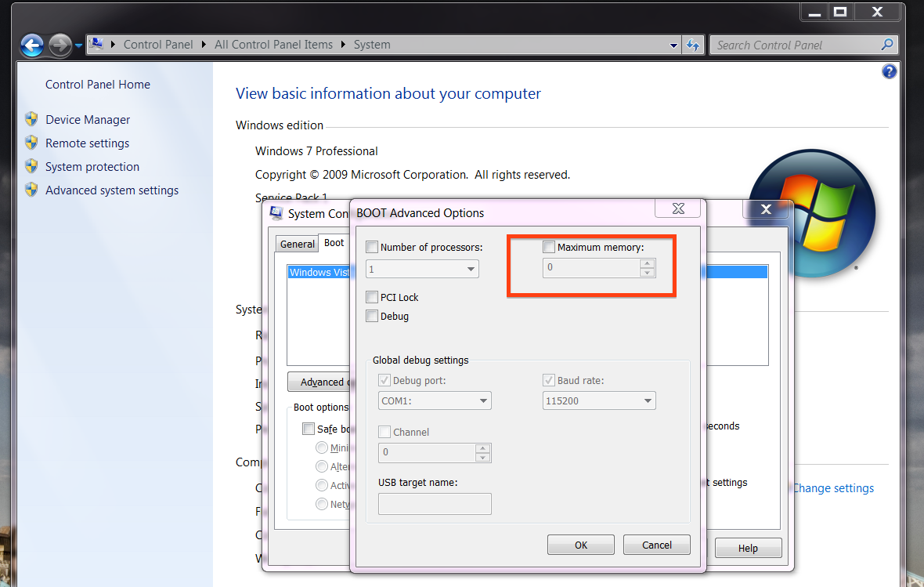Click shield icon next to Remote settings
Viewport: 924px width, 587px height.
pos(32,143)
